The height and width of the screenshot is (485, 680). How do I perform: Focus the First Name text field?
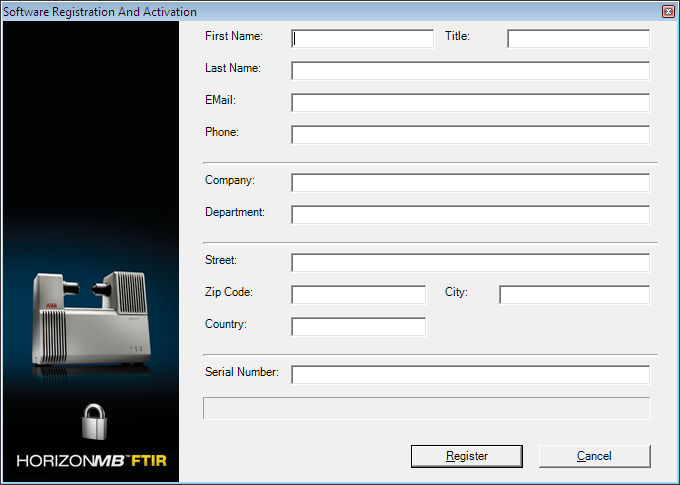point(363,39)
